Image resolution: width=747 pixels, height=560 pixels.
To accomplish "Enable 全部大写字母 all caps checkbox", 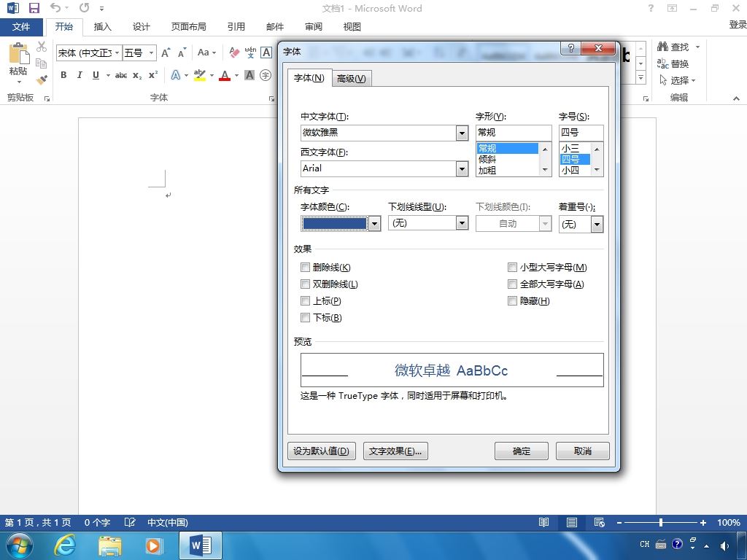I will point(512,284).
